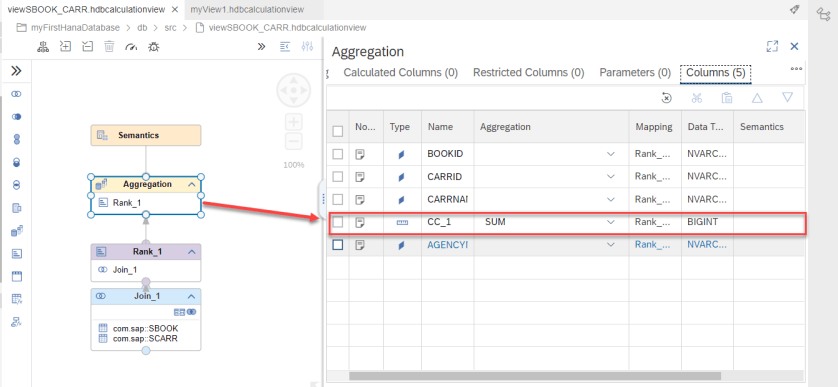Click the debug bug icon

coord(154,47)
